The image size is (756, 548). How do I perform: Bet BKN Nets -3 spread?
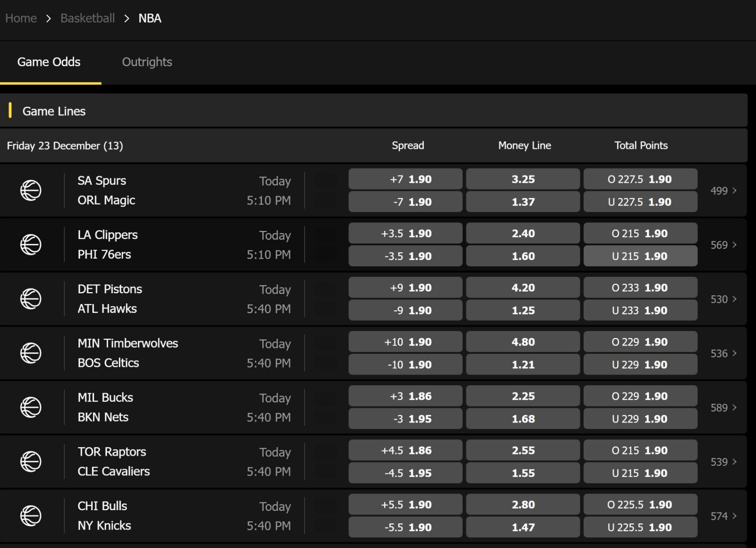405,419
